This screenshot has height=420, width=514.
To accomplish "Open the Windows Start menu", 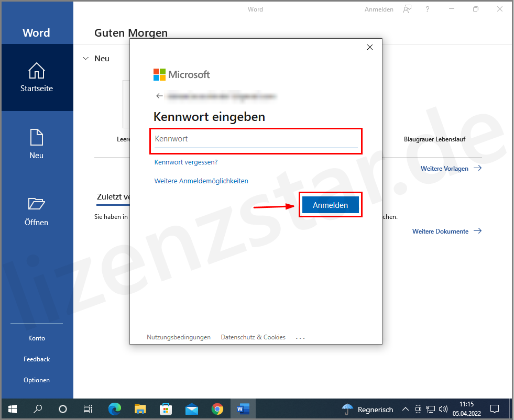I will (x=13, y=409).
